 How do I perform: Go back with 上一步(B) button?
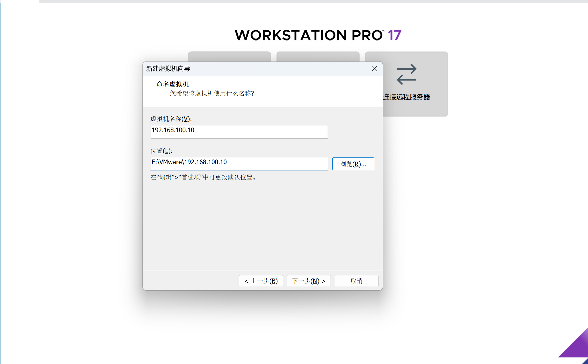coord(261,281)
